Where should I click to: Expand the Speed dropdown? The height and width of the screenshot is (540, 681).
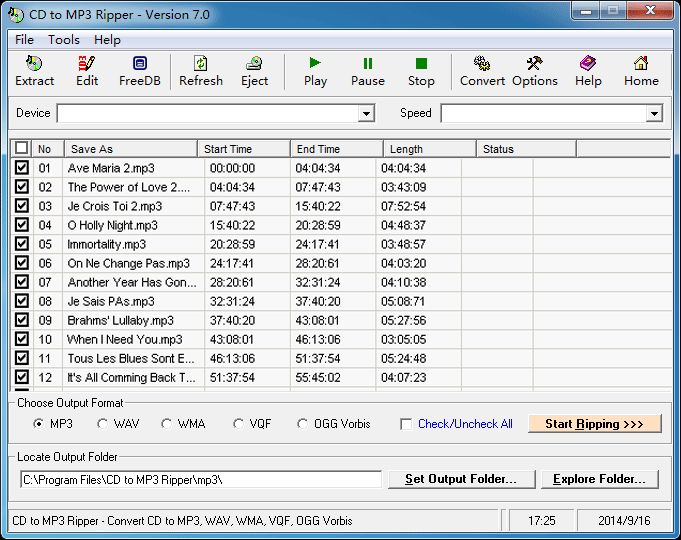(x=654, y=114)
